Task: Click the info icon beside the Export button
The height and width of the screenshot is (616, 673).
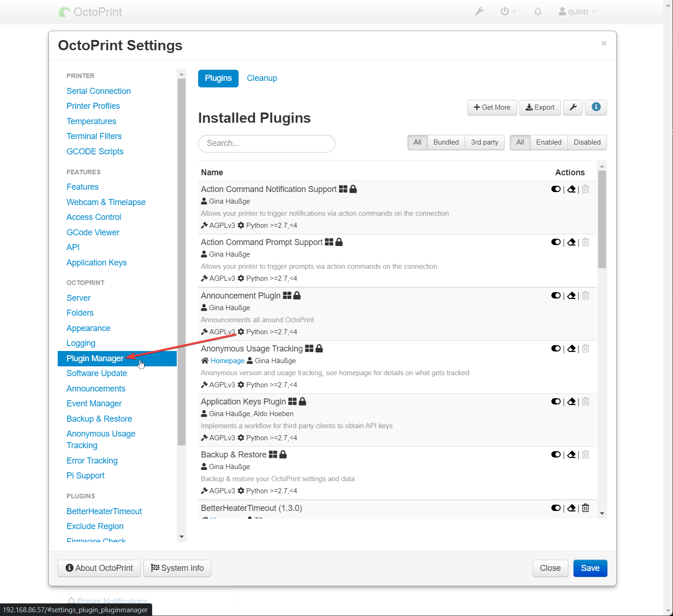Action: [596, 107]
